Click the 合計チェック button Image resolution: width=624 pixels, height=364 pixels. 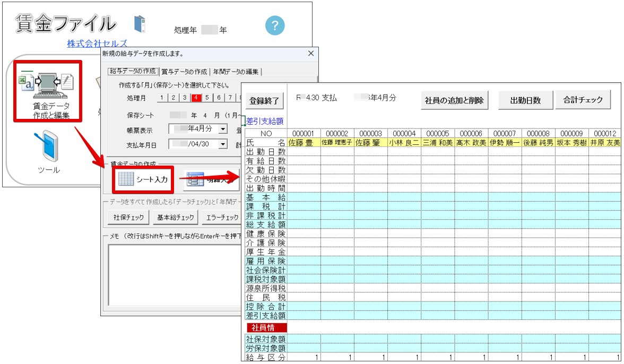click(583, 100)
